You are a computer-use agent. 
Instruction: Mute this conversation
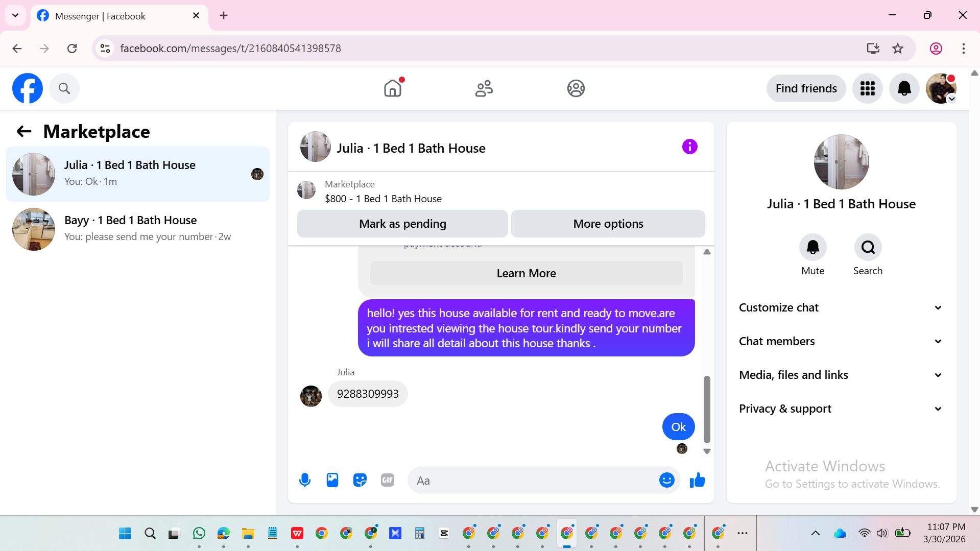click(x=813, y=248)
